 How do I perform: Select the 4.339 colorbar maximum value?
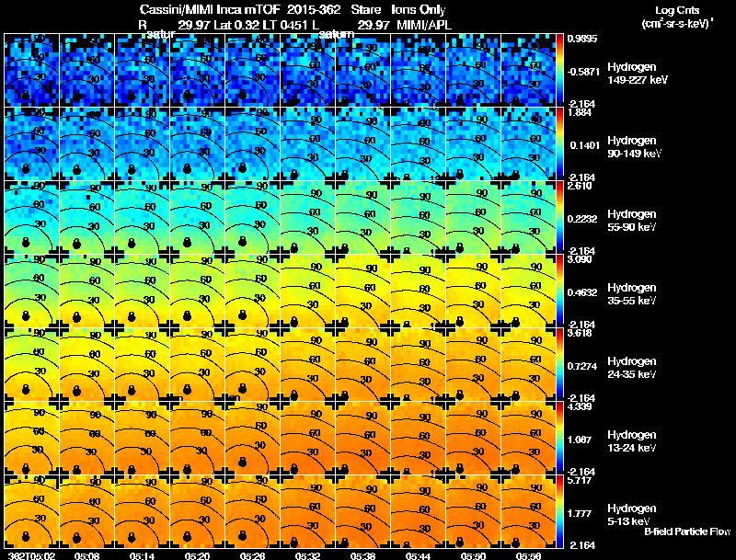point(580,407)
